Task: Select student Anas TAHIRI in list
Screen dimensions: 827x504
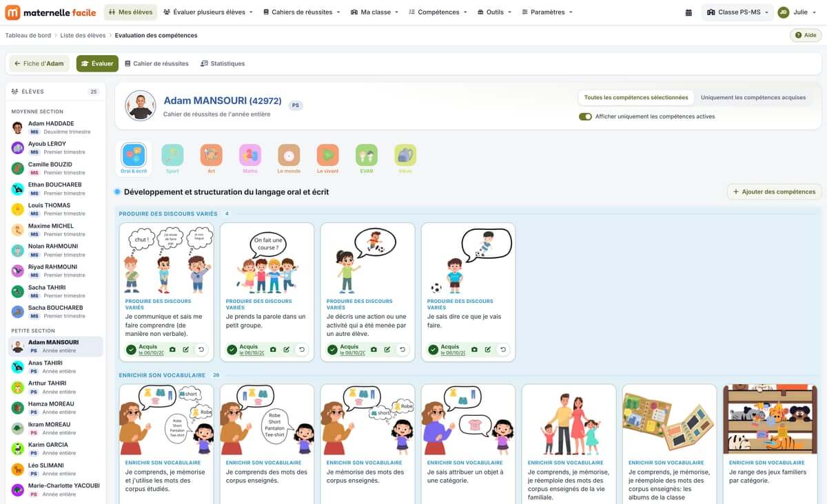Action: (x=56, y=366)
